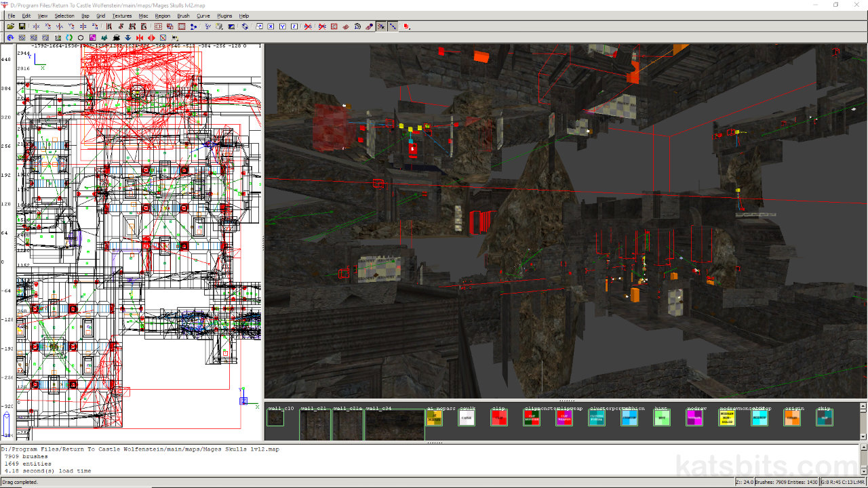Rotate selection around the y-axis
The height and width of the screenshot is (488, 868).
tap(71, 26)
